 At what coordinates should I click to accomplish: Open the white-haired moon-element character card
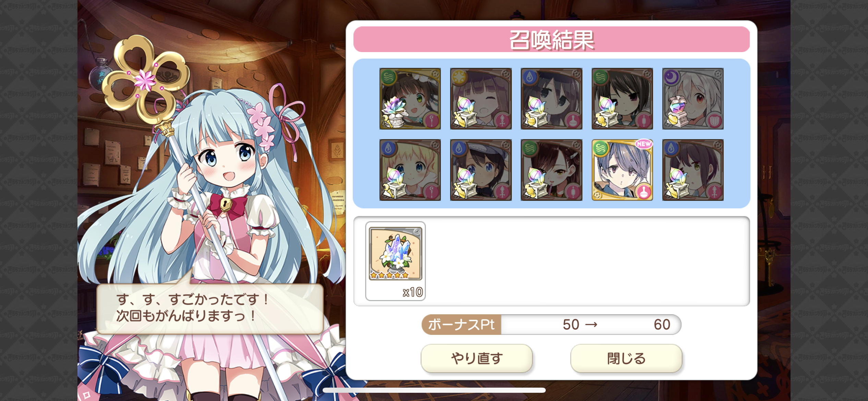coord(693,99)
